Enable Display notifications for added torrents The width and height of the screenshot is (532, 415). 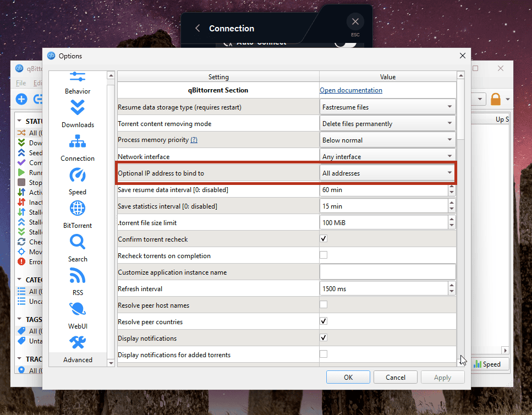[x=323, y=354]
